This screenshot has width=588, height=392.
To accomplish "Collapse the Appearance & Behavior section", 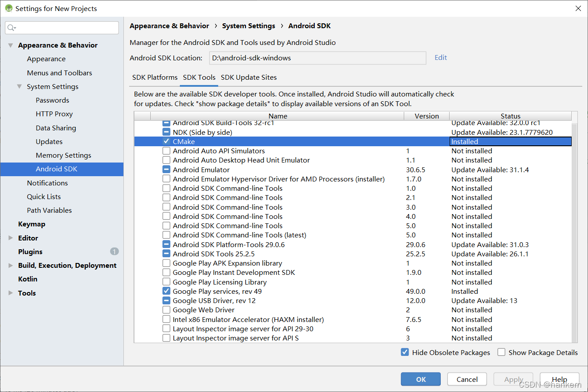I will [x=11, y=45].
